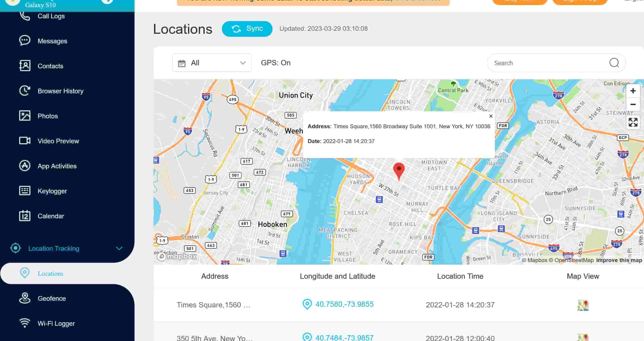644x341 pixels.
Task: Open Video Preview from sidebar
Action: pyautogui.click(x=58, y=141)
